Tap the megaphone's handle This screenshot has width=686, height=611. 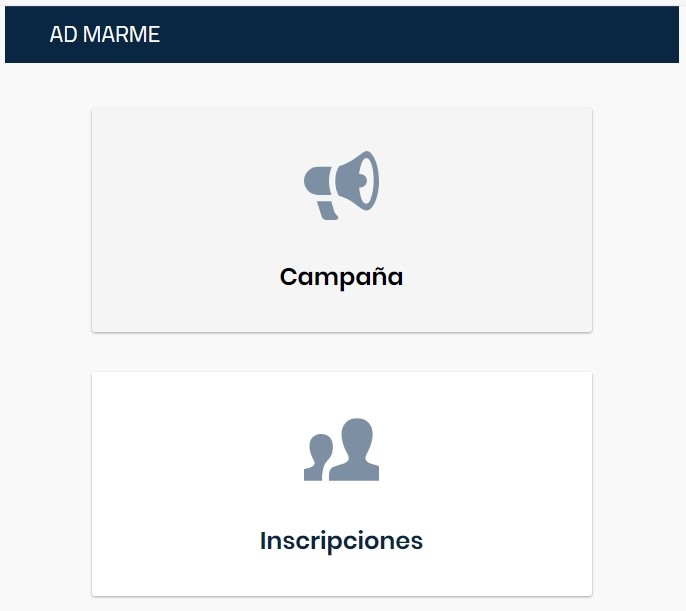328,211
